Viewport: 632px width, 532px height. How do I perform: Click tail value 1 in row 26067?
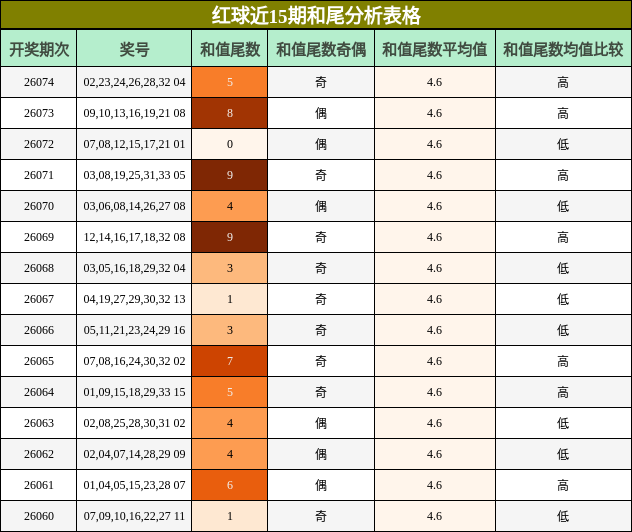click(230, 299)
